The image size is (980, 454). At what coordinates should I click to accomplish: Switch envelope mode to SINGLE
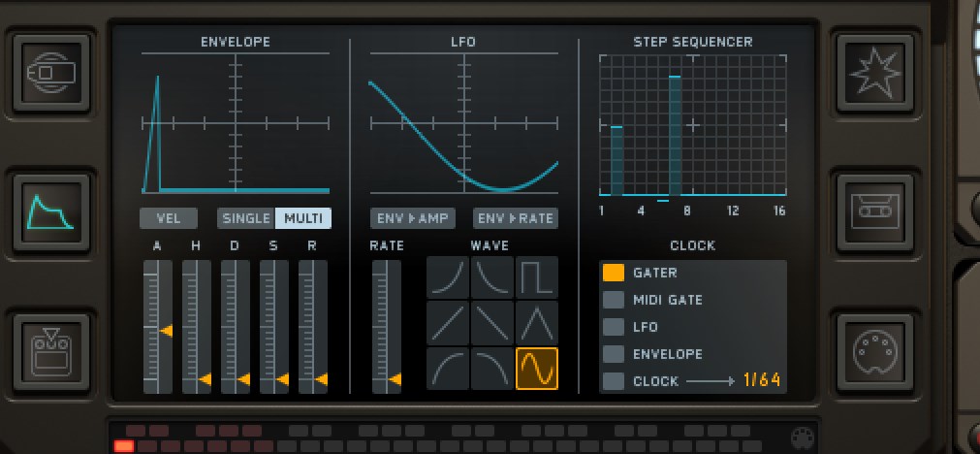[x=246, y=218]
